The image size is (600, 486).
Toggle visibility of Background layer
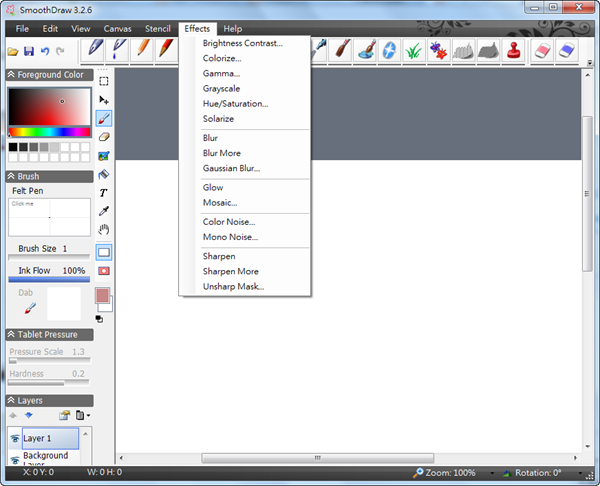tap(15, 460)
